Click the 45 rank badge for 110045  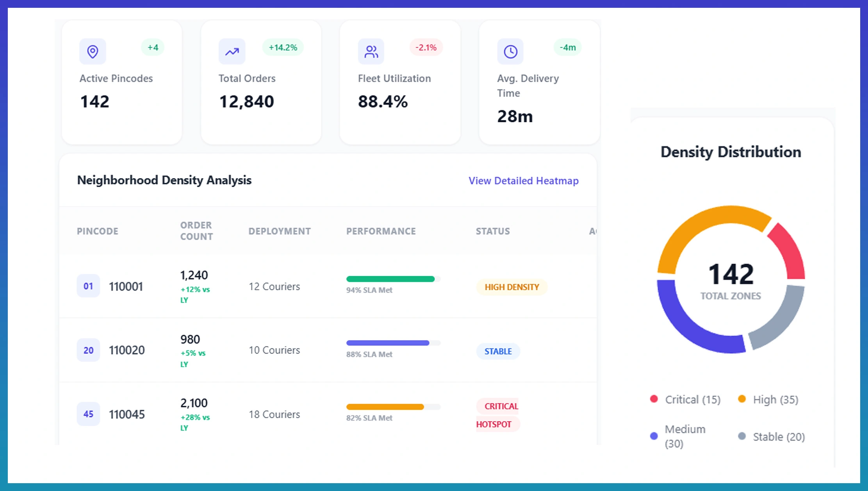click(x=88, y=414)
